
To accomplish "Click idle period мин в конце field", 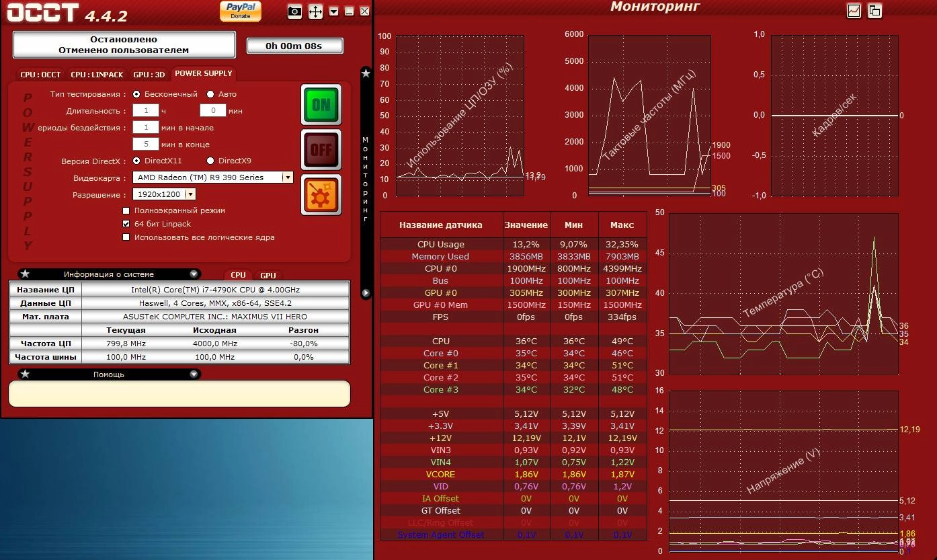I will click(146, 145).
